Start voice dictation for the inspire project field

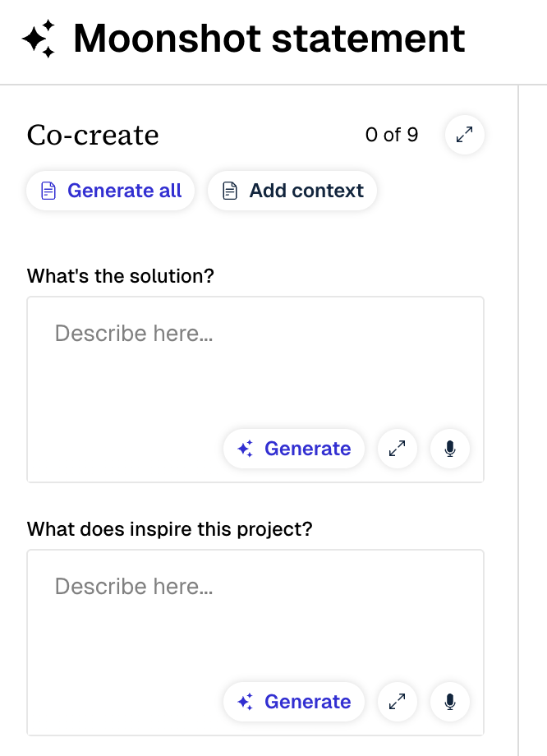coord(449,702)
